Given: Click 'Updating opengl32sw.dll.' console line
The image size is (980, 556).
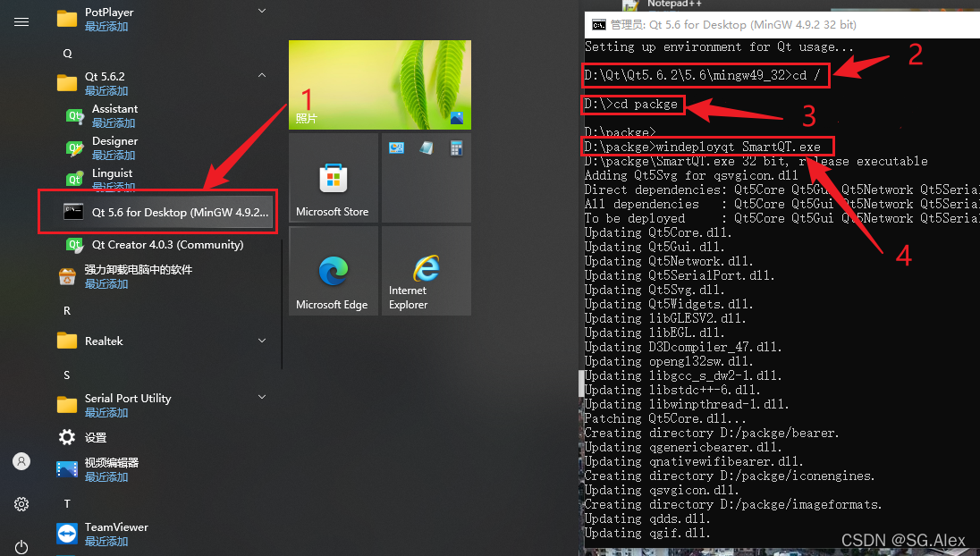Looking at the screenshot, I should tap(668, 362).
